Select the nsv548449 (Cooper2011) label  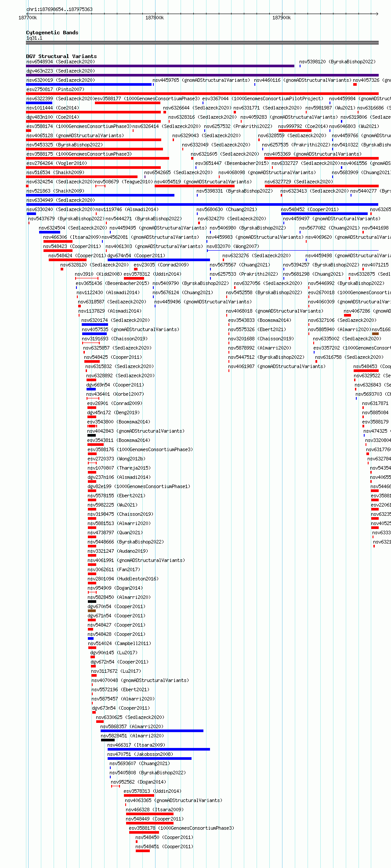point(155,819)
